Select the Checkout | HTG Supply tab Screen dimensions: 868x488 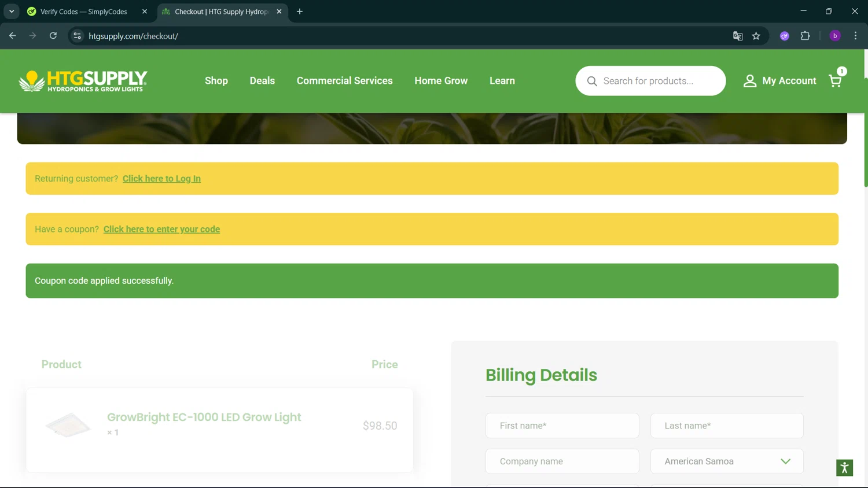(216, 12)
